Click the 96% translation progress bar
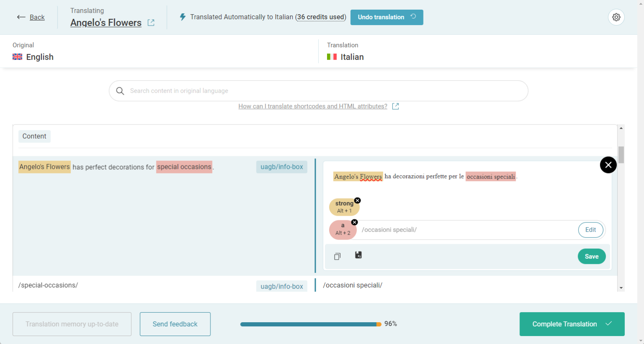The image size is (644, 344). pos(310,323)
